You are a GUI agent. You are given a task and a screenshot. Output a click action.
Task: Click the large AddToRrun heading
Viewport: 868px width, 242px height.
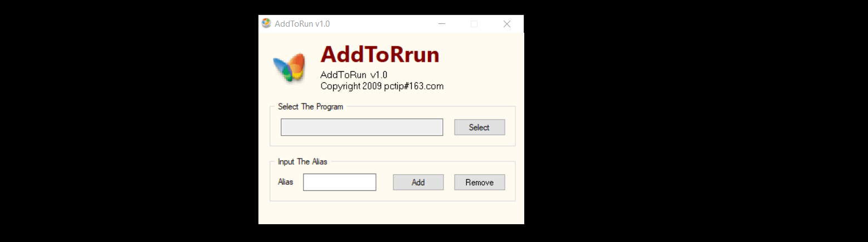(380, 54)
